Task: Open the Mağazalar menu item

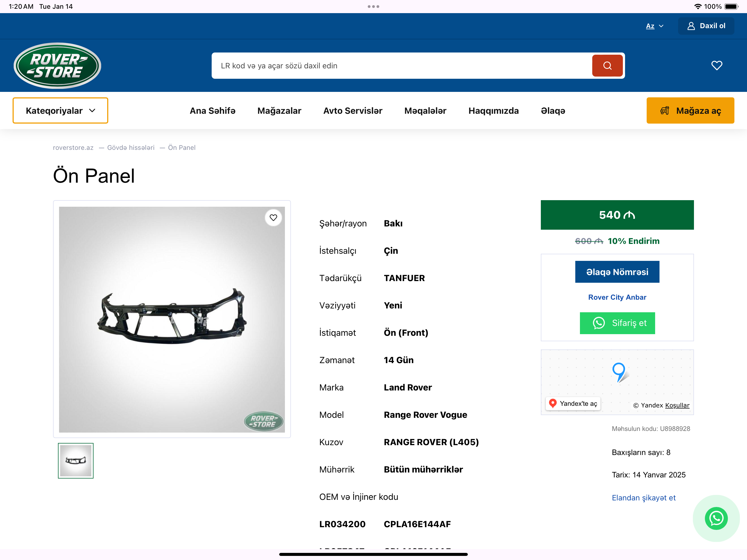Action: tap(279, 111)
